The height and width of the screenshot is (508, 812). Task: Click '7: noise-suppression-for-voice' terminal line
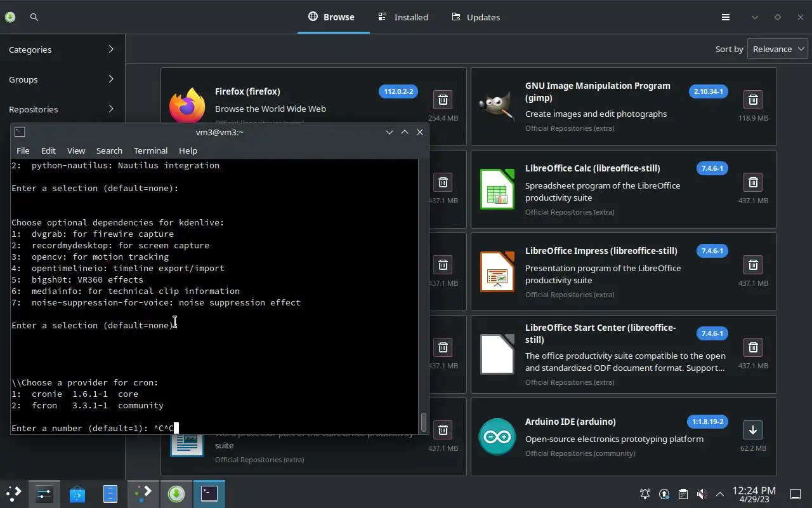(x=156, y=302)
